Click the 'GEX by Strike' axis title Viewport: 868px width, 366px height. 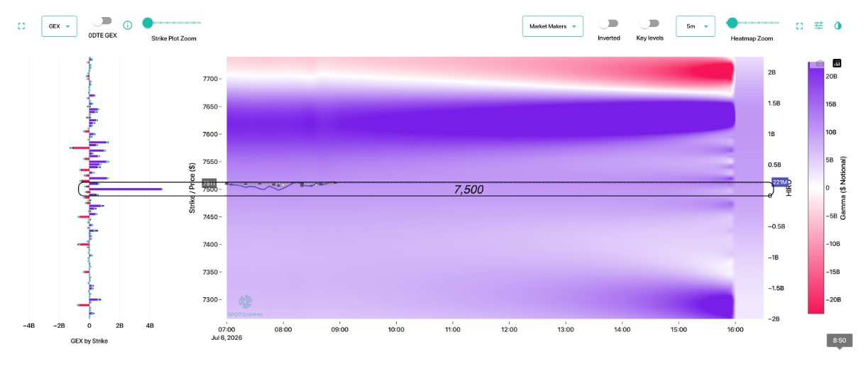pyautogui.click(x=89, y=340)
